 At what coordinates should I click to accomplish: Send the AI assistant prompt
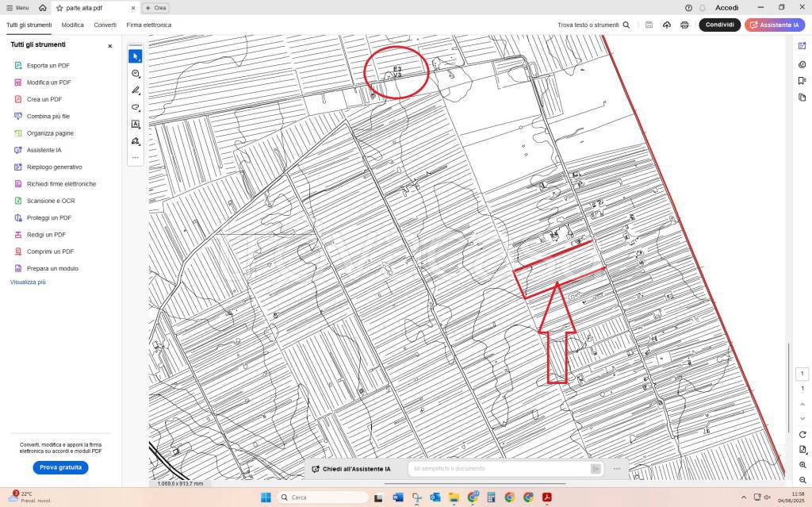point(596,469)
